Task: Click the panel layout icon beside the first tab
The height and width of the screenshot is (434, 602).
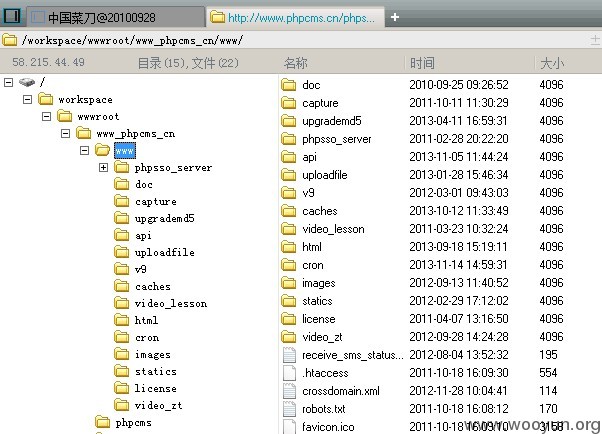Action: click(12, 16)
